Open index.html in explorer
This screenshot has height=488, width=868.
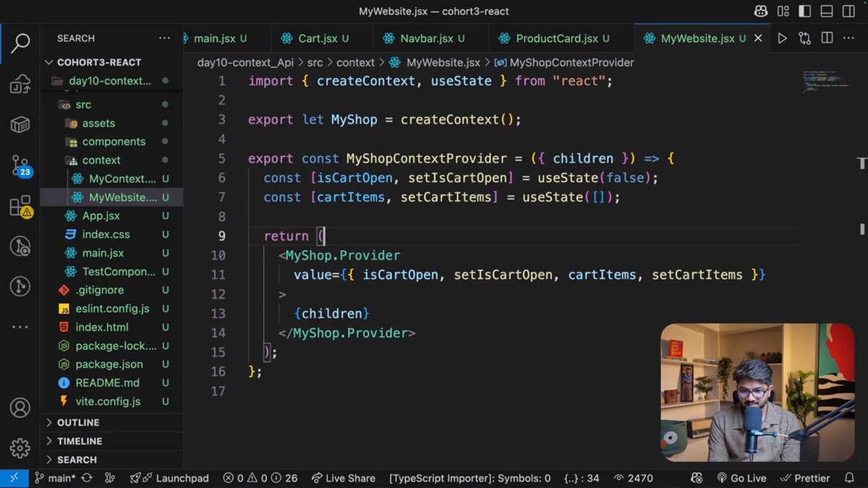[111, 328]
